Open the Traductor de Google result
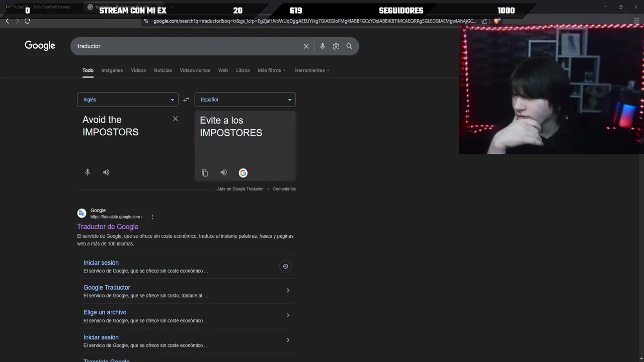This screenshot has width=644, height=362. point(108,227)
